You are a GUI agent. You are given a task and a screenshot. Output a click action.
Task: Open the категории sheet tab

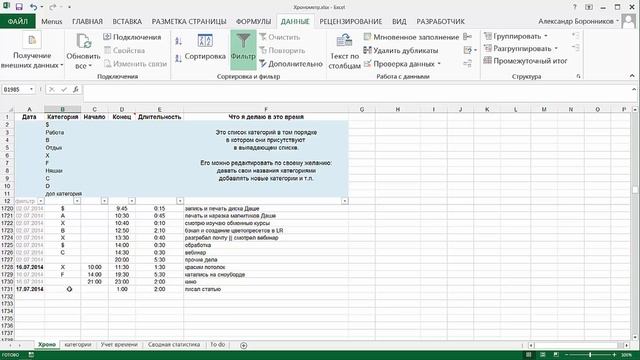click(78, 345)
